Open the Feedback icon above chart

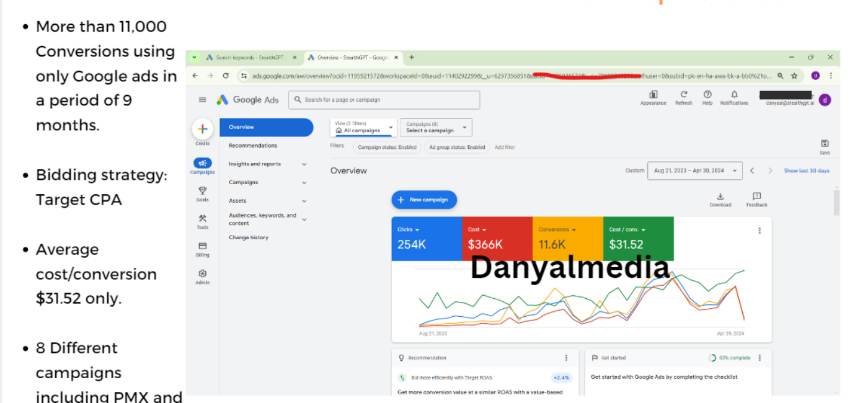[x=756, y=197]
